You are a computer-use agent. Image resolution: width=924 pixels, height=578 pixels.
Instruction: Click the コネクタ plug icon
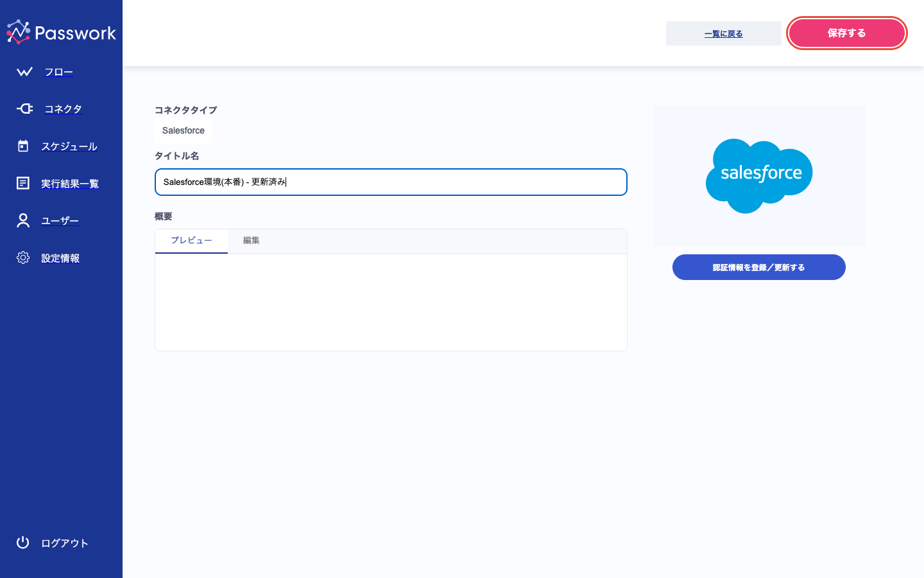coord(24,109)
